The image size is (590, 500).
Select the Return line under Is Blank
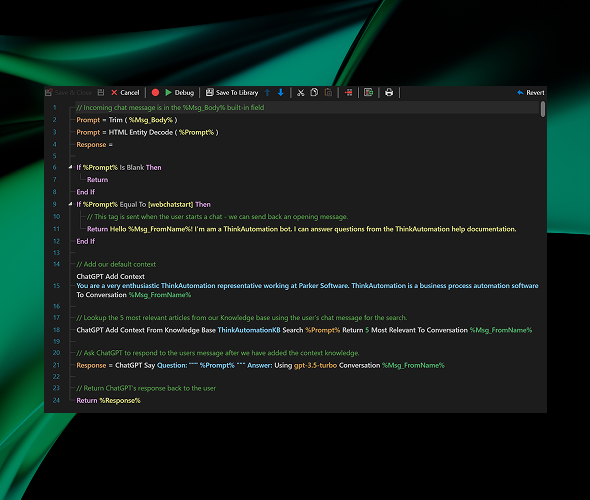click(97, 180)
